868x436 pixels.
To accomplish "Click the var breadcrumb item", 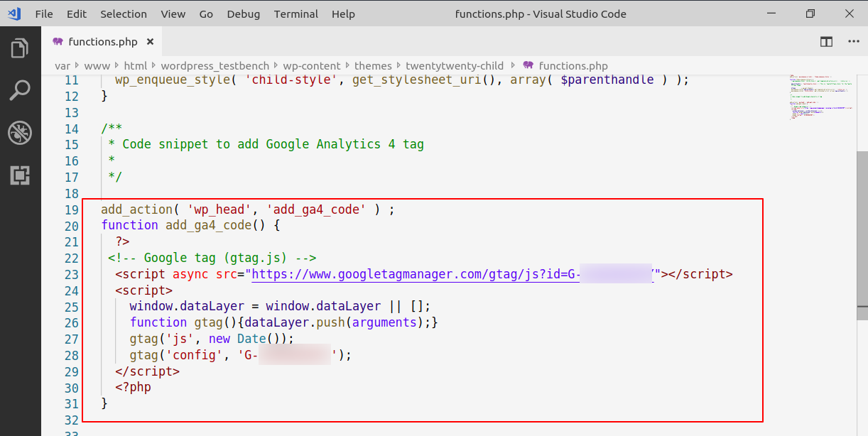I will click(x=62, y=65).
